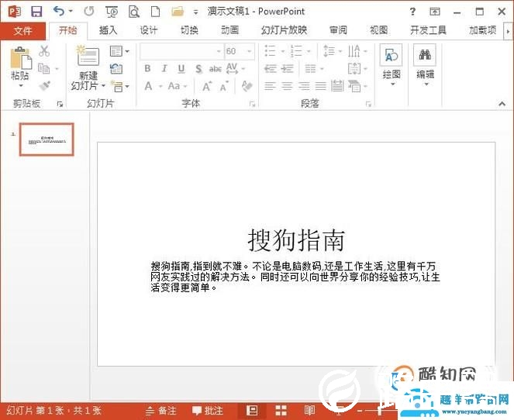Switch to the 动画 tab
Viewport: 514px width, 420px height.
coord(229,30)
